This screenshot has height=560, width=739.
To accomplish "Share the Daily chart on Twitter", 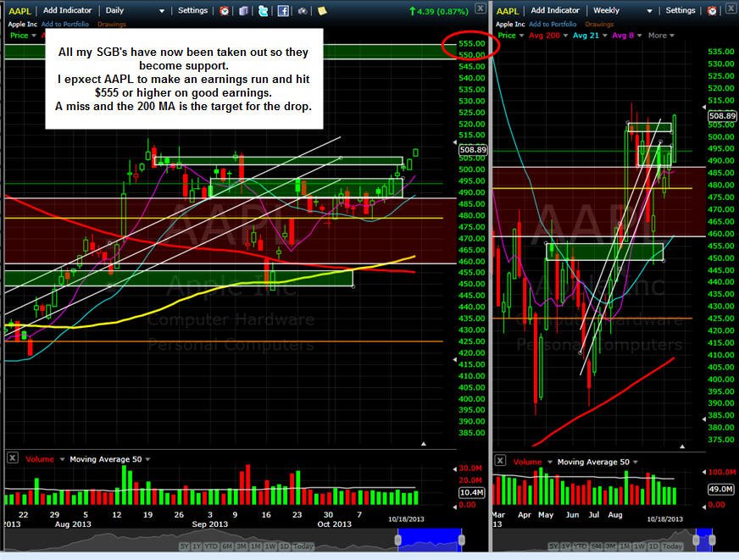I will pos(263,10).
